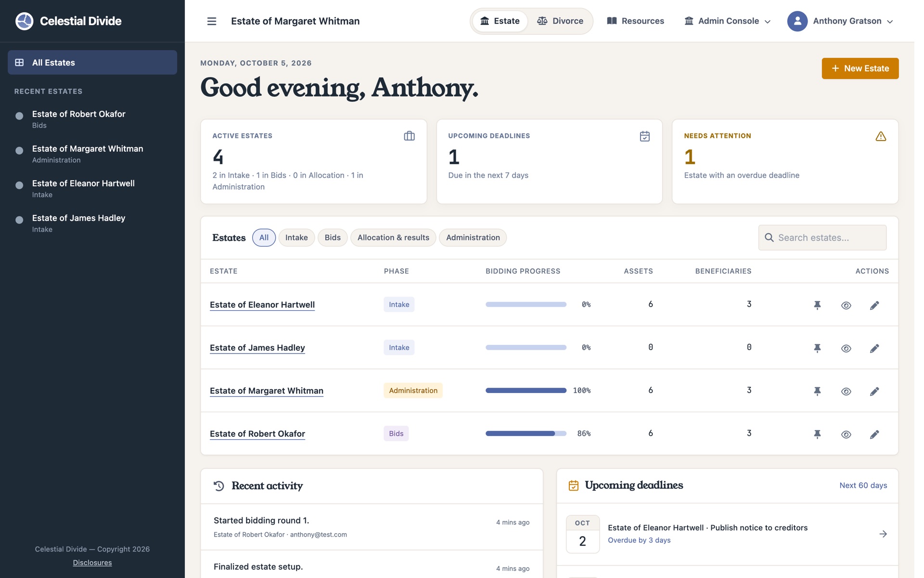924x578 pixels.
Task: Click Margaret Whitman 100% bidding progress bar
Action: pyautogui.click(x=526, y=391)
